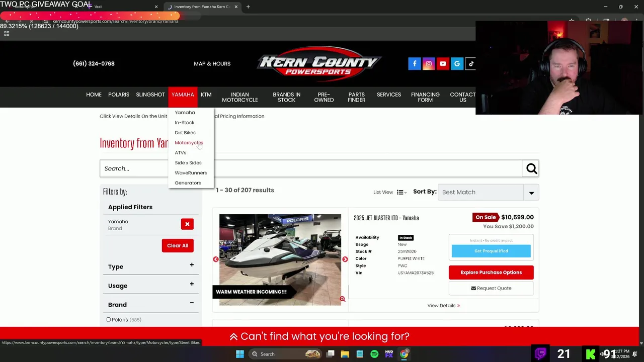
Task: Open the Sort By Best Match dropdown
Action: tap(488, 192)
